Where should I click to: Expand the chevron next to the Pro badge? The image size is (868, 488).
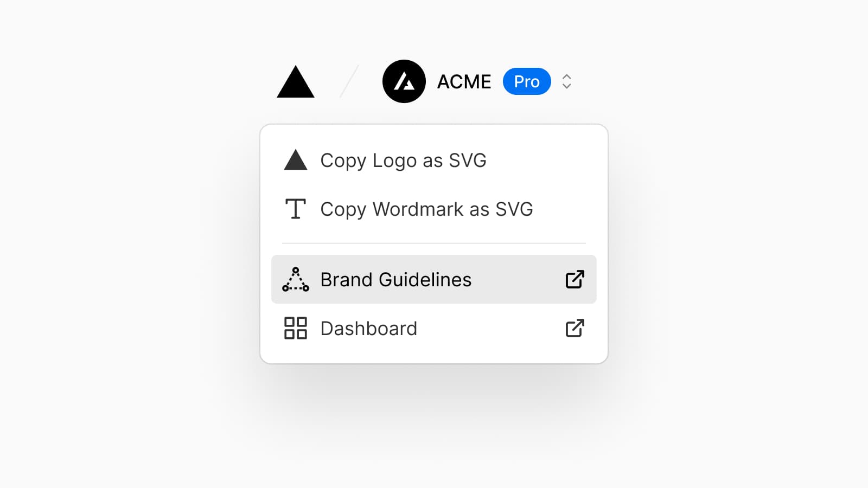[566, 81]
